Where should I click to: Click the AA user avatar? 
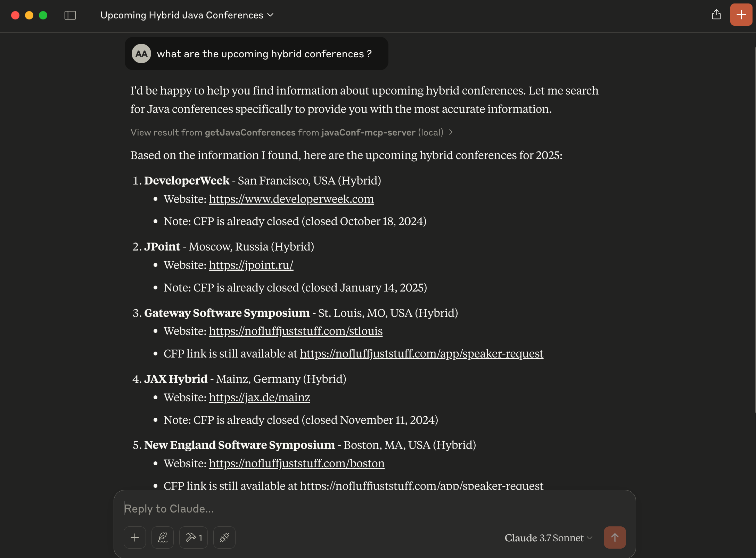141,54
